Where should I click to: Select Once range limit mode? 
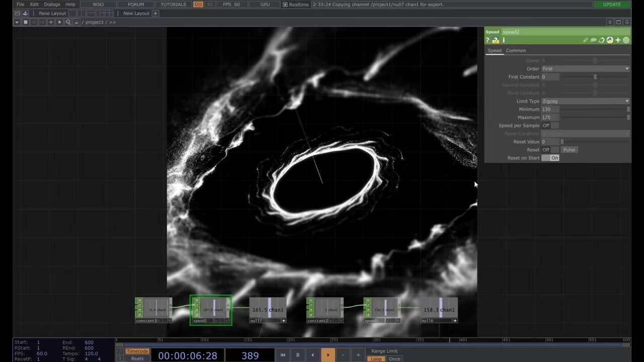(394, 359)
